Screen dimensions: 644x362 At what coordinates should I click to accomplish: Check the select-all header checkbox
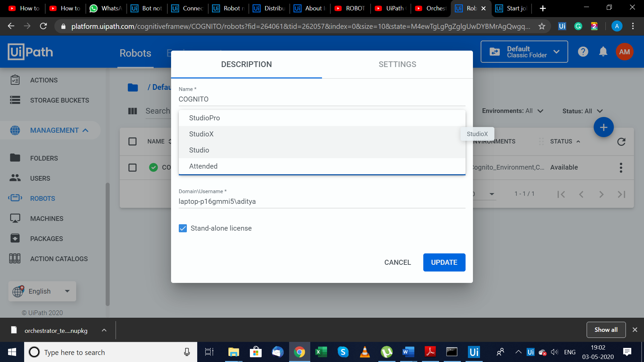[132, 141]
